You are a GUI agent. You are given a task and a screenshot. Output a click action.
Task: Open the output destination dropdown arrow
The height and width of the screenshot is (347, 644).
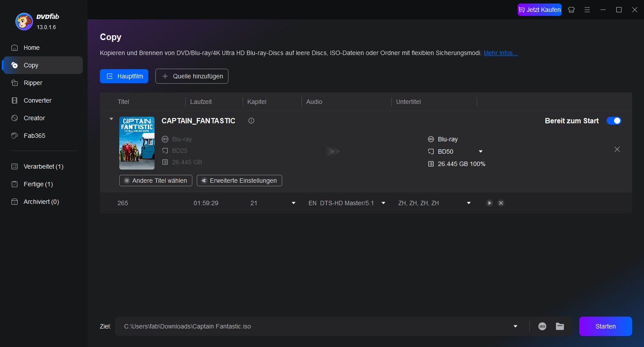pos(515,326)
